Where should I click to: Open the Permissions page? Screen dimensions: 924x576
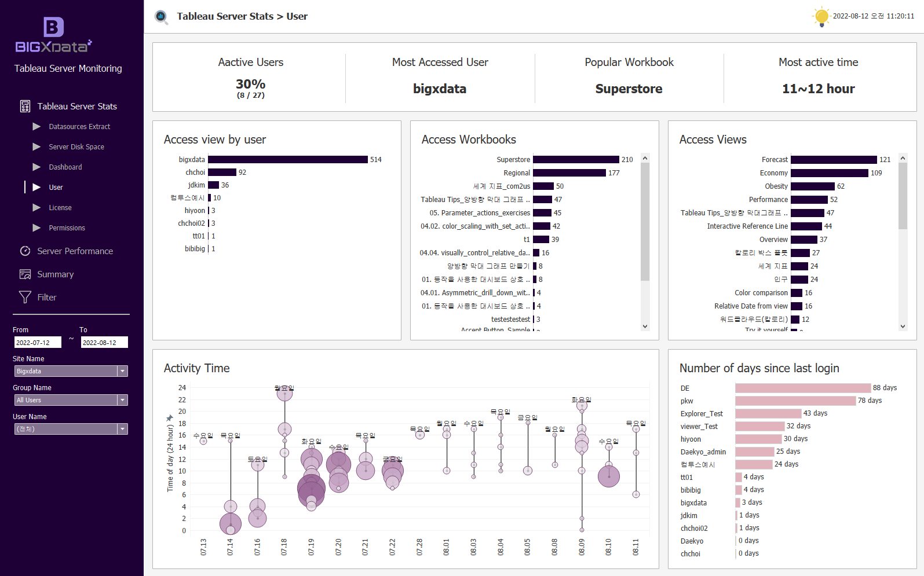tap(67, 228)
